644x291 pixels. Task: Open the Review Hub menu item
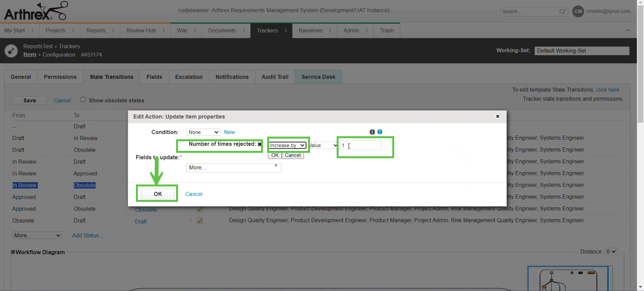141,30
